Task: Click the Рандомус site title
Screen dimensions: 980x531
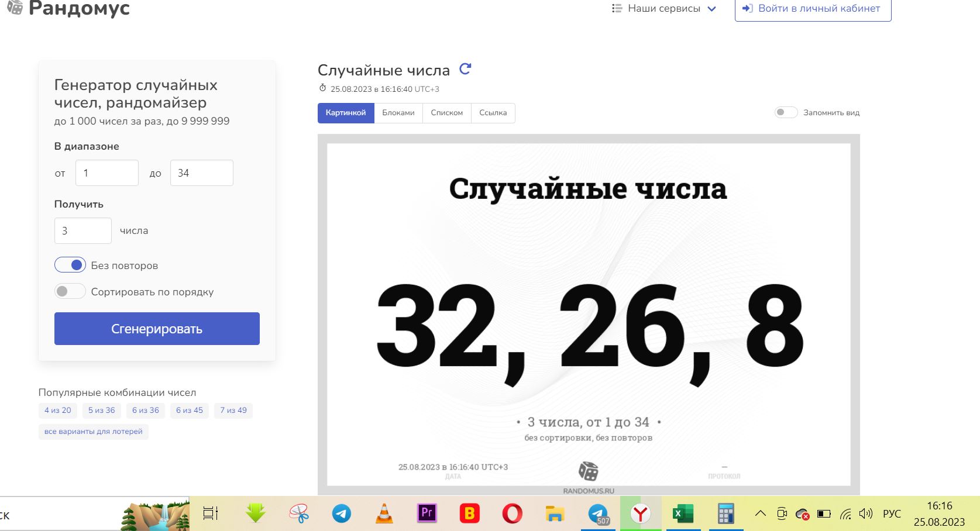Action: click(79, 8)
